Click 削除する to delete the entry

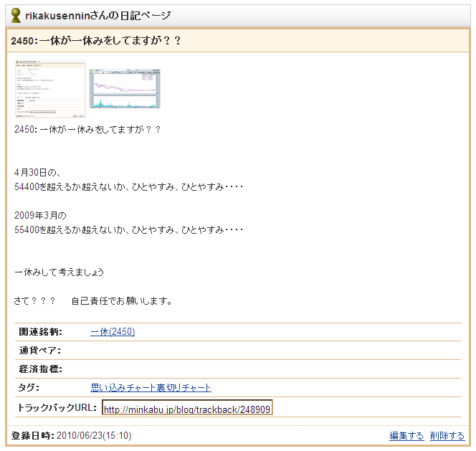[447, 436]
